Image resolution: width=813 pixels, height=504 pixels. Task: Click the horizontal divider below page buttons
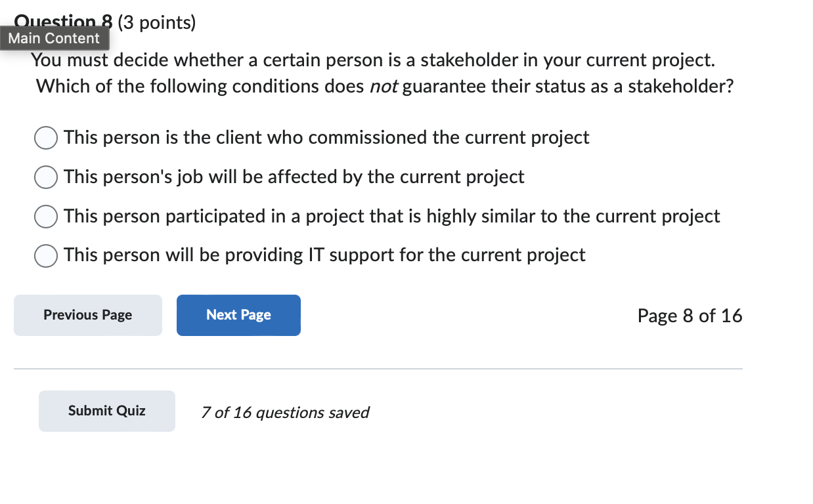pyautogui.click(x=378, y=369)
